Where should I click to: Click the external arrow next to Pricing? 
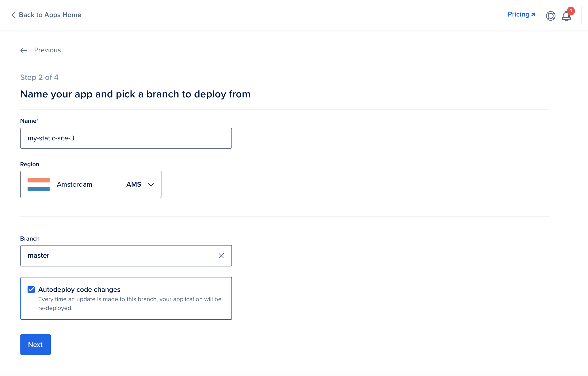533,15
